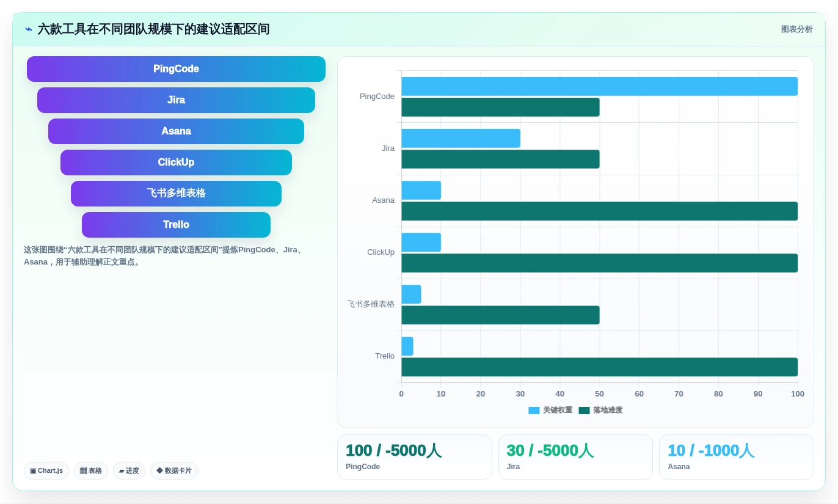Click the Asana y-axis label
838x504 pixels.
pos(383,200)
